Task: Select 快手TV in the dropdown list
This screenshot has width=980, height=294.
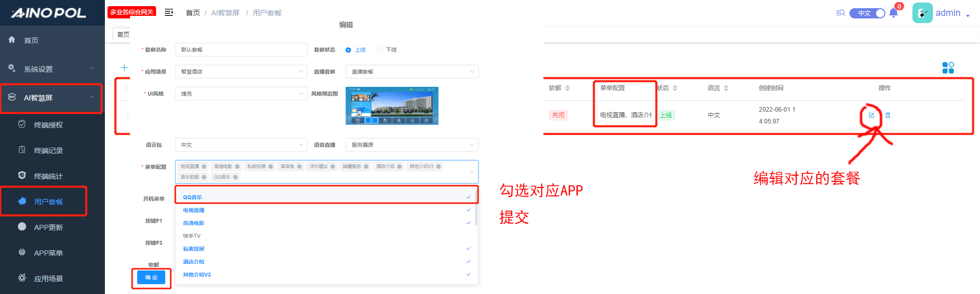Action: pyautogui.click(x=192, y=236)
